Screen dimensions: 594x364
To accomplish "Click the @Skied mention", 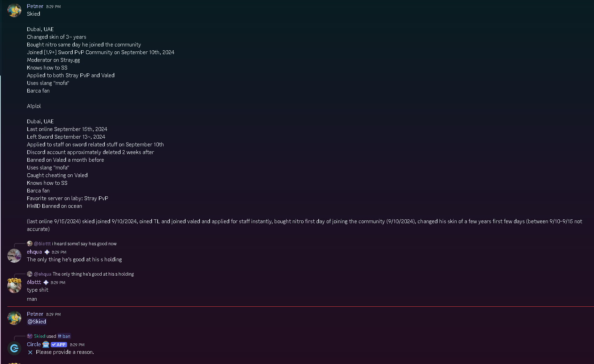I will click(x=37, y=322).
